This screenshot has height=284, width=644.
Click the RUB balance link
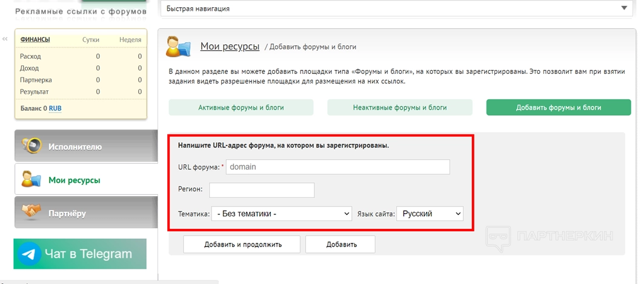(x=55, y=108)
